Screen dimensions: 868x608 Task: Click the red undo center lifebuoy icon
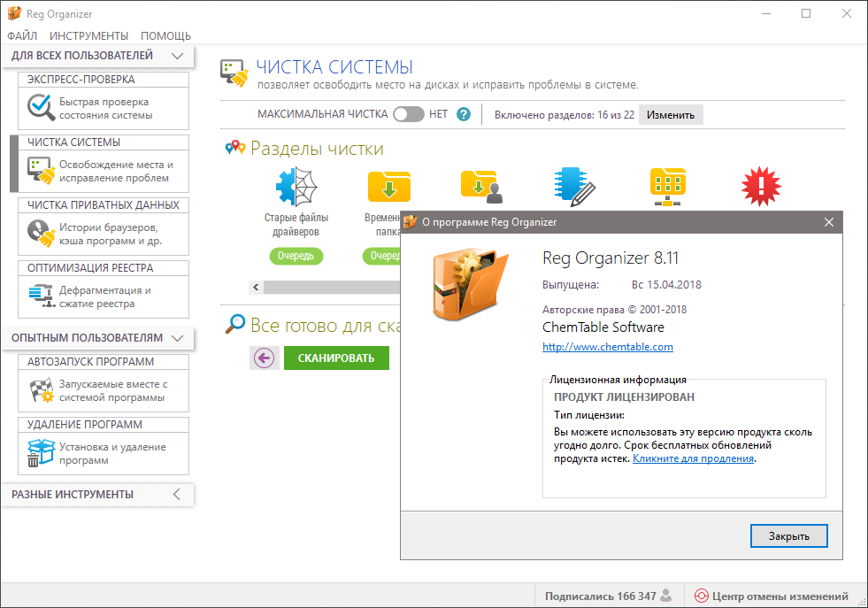(701, 596)
